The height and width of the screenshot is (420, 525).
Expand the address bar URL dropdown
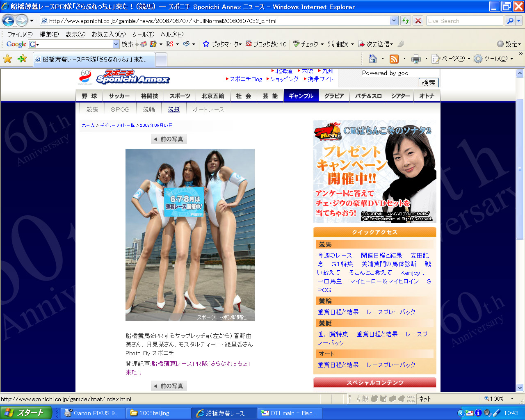[x=394, y=21]
